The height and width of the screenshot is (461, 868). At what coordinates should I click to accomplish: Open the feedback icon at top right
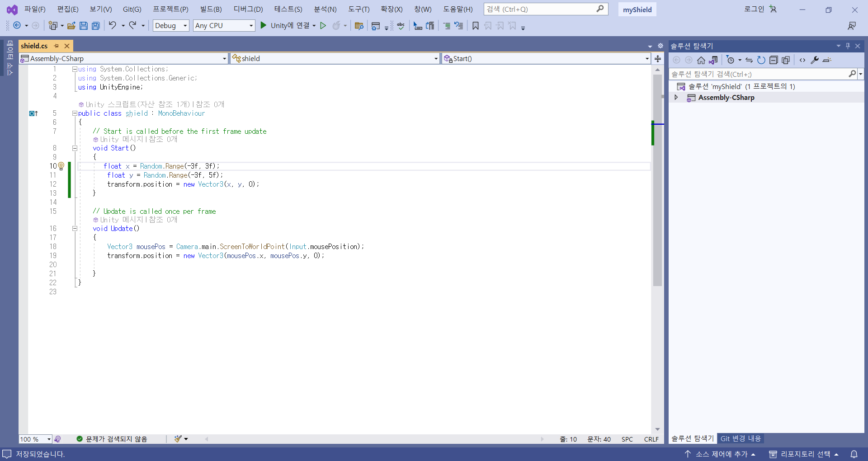coord(852,26)
